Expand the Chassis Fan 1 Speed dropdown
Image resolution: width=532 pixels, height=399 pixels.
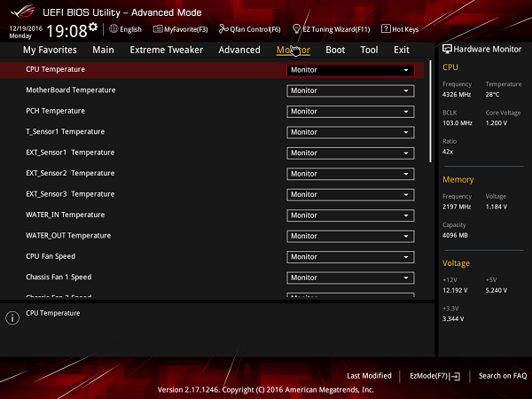pos(350,278)
